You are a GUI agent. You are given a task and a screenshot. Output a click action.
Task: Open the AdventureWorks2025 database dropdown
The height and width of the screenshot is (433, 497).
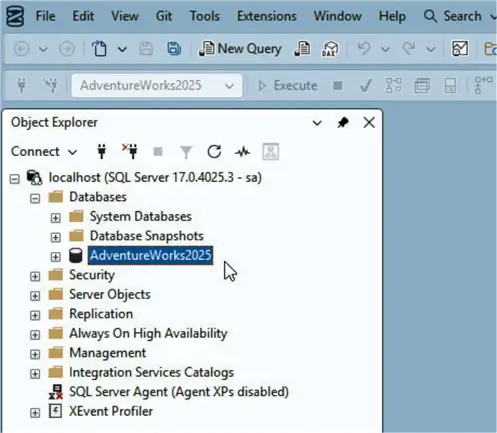(x=157, y=86)
